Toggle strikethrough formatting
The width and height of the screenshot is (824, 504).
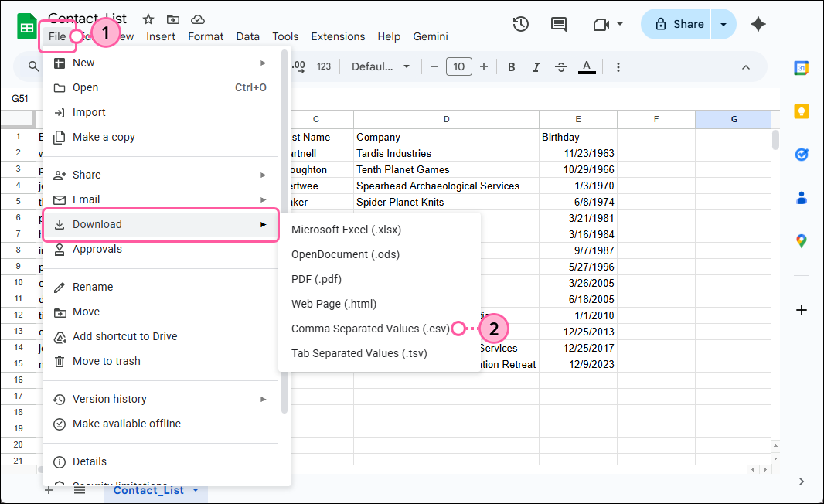(x=561, y=67)
